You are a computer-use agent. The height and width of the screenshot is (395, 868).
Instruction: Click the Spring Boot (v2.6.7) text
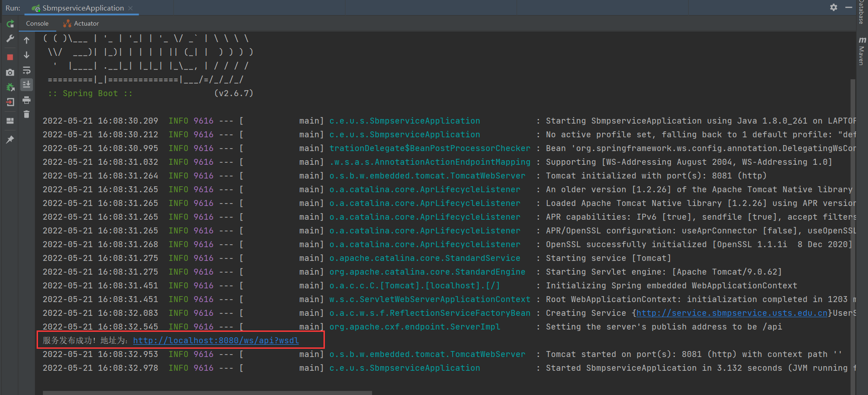150,93
